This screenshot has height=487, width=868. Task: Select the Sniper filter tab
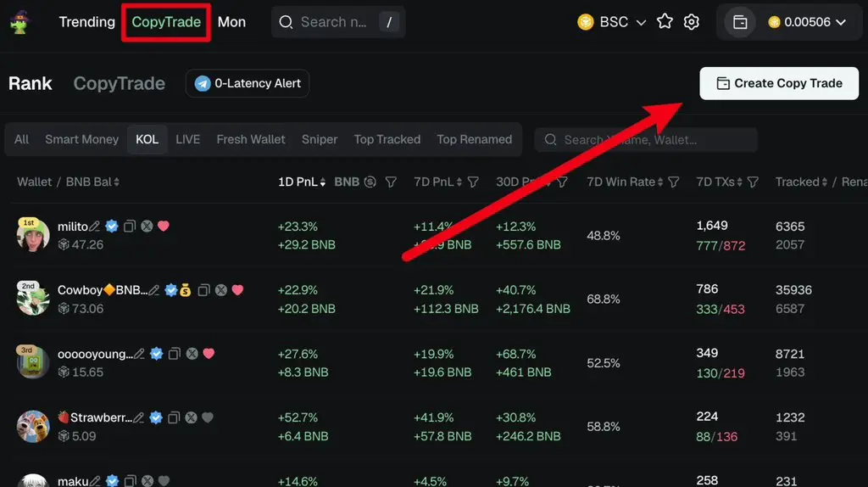[x=320, y=140]
